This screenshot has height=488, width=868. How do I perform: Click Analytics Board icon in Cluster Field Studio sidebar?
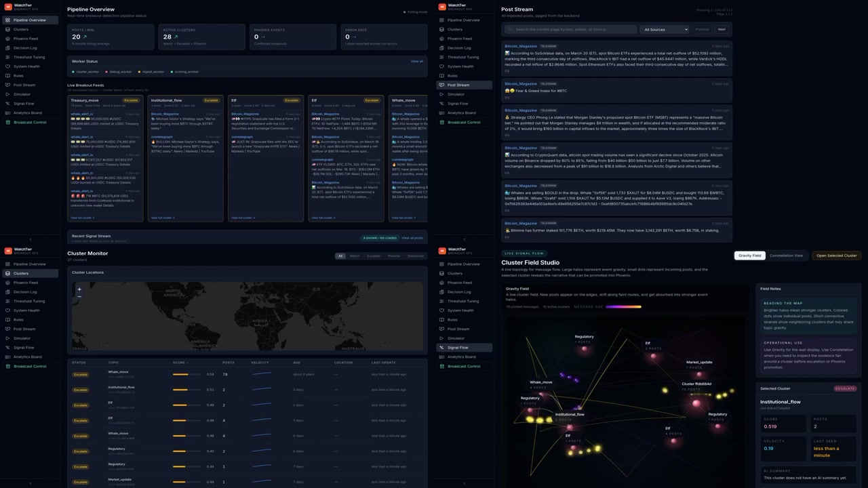pos(442,357)
